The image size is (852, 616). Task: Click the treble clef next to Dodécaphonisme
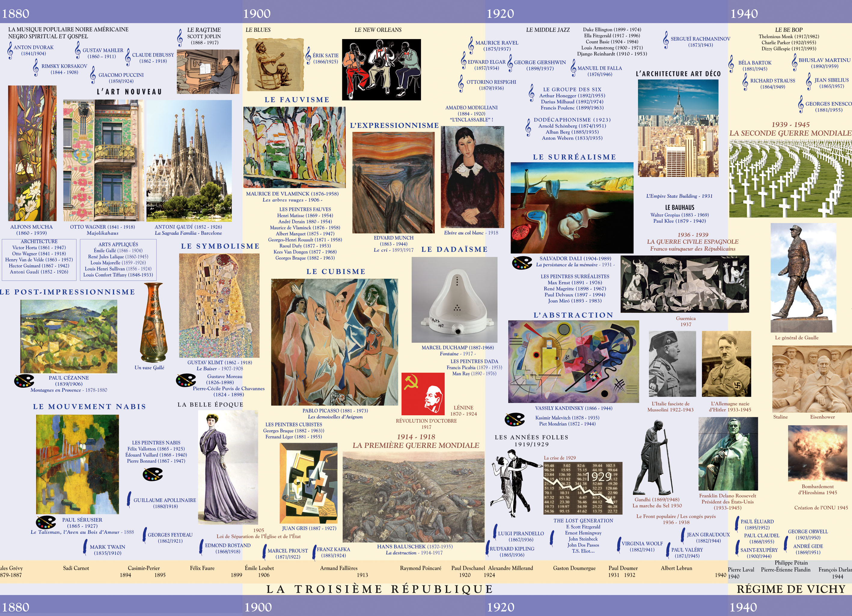pos(529,127)
